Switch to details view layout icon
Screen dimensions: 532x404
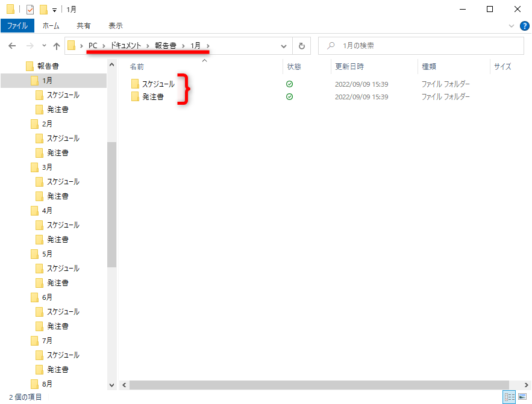(509, 397)
